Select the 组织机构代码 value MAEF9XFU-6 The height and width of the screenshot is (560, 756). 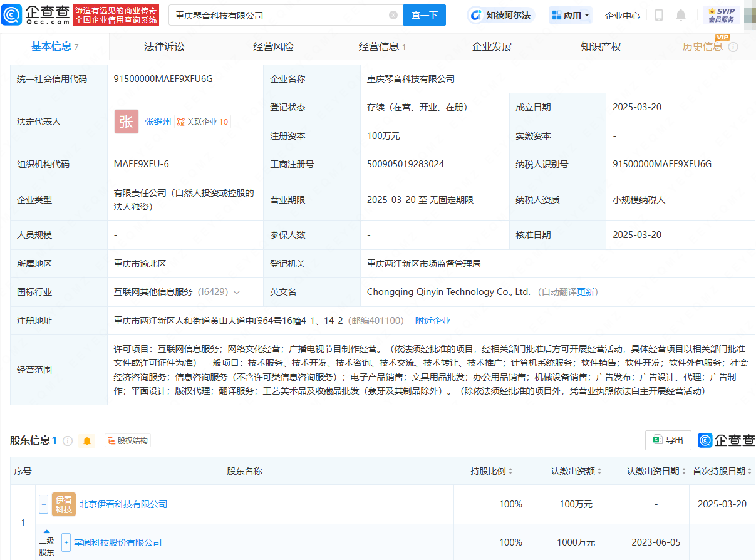click(142, 164)
